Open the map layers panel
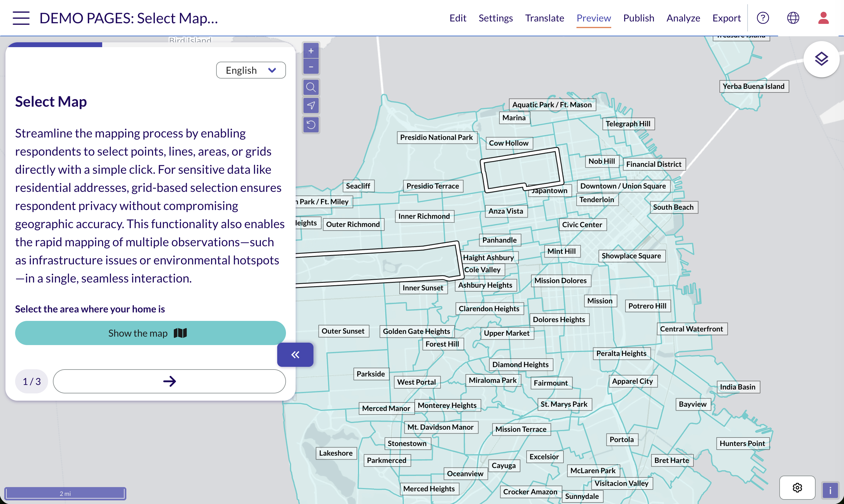Screen dimensions: 844x504 coord(821,59)
